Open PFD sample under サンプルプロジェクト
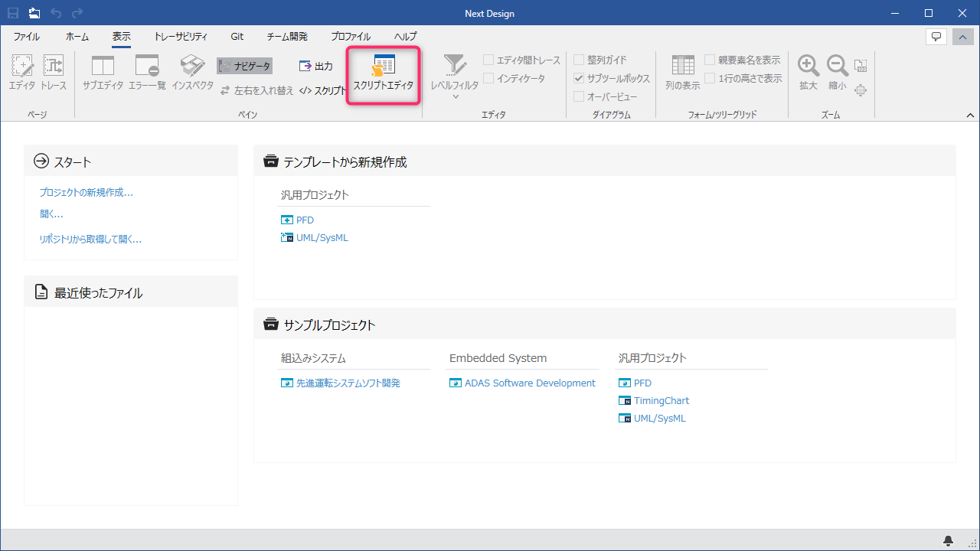Viewport: 980px width, 551px height. pyautogui.click(x=635, y=383)
